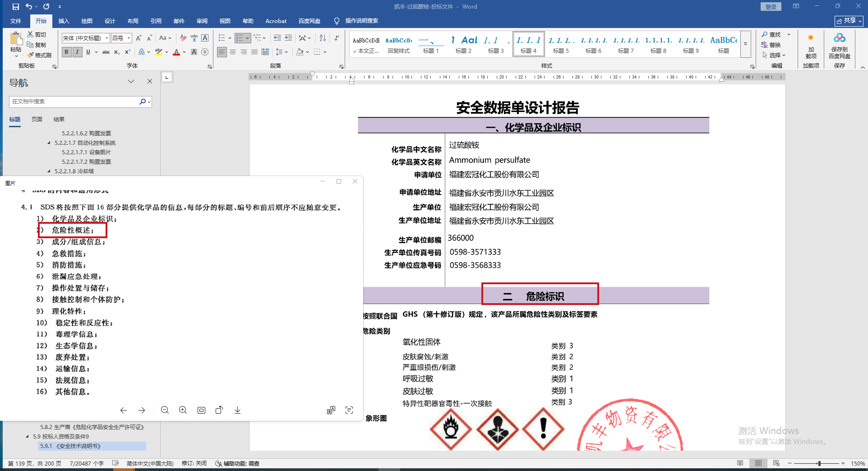Open the line spacing dropdown
The width and height of the screenshot is (868, 471).
(282, 52)
